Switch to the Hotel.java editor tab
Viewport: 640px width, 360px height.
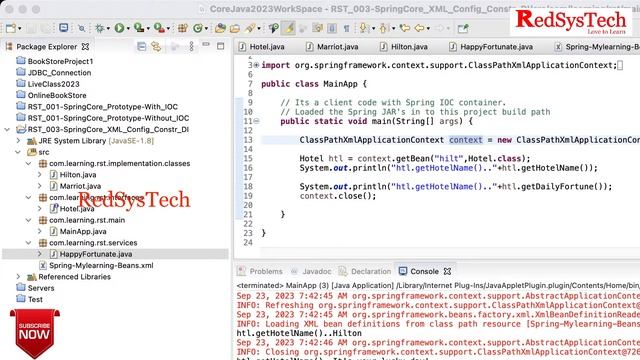coord(262,47)
